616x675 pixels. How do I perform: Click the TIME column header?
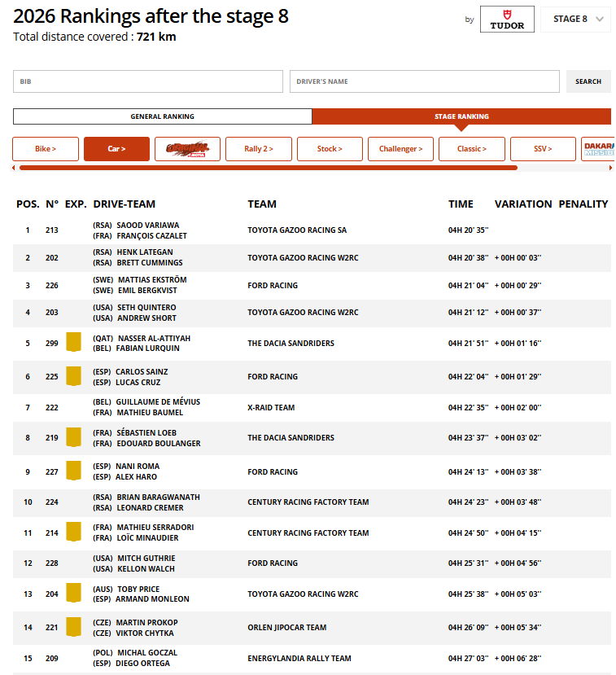click(461, 204)
